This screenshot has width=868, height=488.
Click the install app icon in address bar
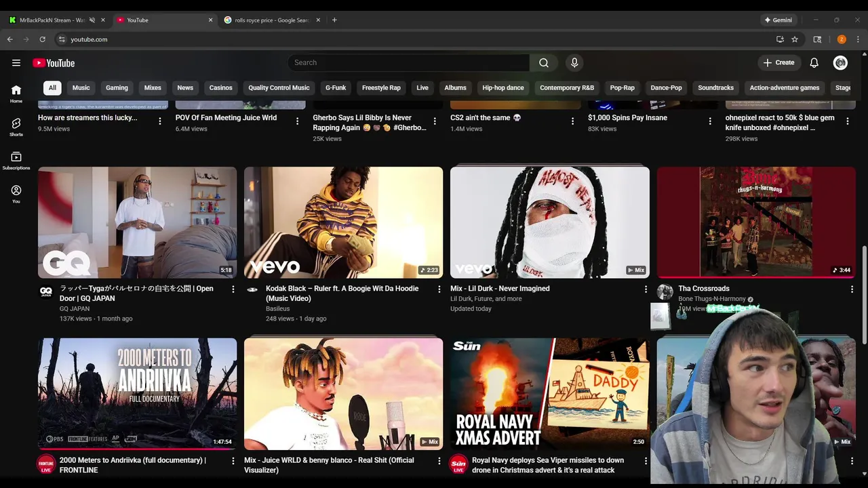(780, 39)
